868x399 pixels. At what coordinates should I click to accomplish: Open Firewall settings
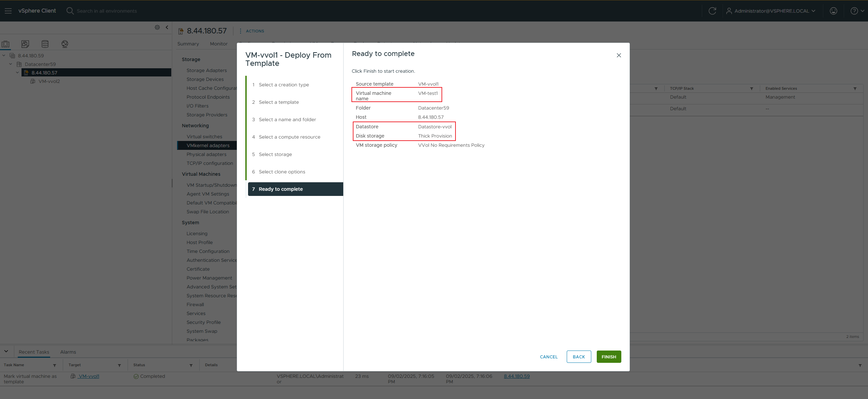[195, 304]
